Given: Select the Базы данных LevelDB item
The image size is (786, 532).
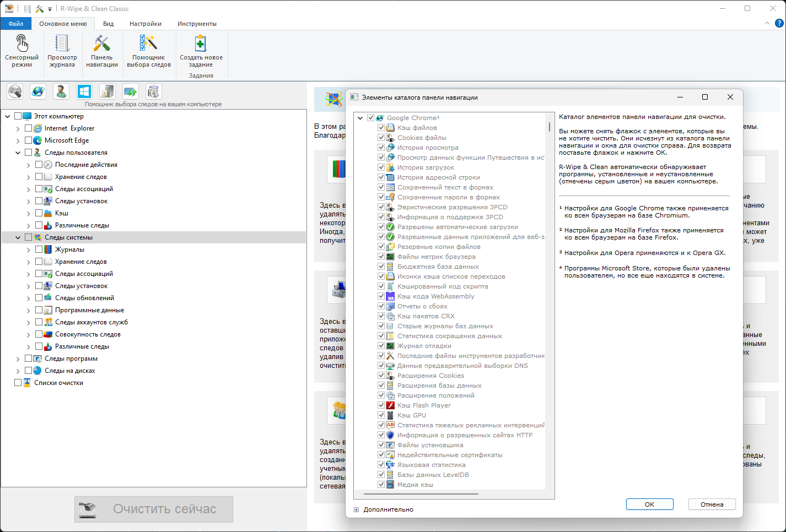Looking at the screenshot, I should pos(433,475).
